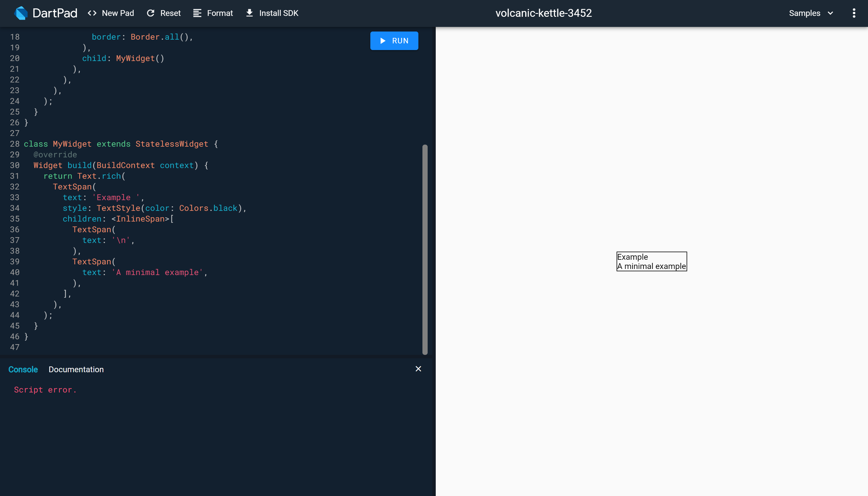Image resolution: width=868 pixels, height=496 pixels.
Task: Create a New Pad using the code brackets icon
Action: tap(91, 13)
